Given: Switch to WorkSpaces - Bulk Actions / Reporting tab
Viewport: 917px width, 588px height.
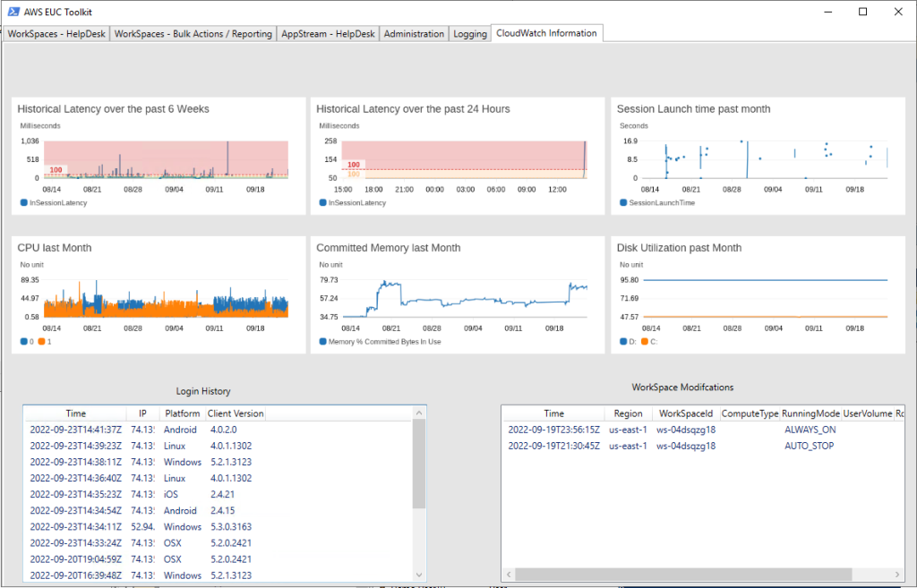Looking at the screenshot, I should coord(193,33).
